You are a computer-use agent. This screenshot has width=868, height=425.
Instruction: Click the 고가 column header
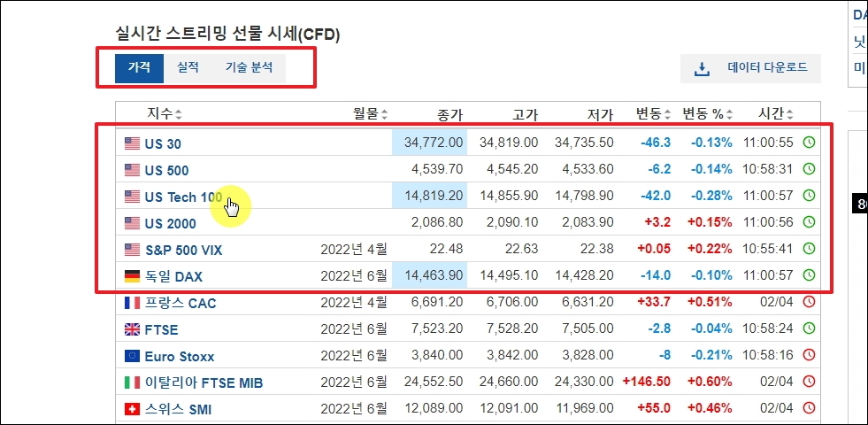[x=525, y=115]
